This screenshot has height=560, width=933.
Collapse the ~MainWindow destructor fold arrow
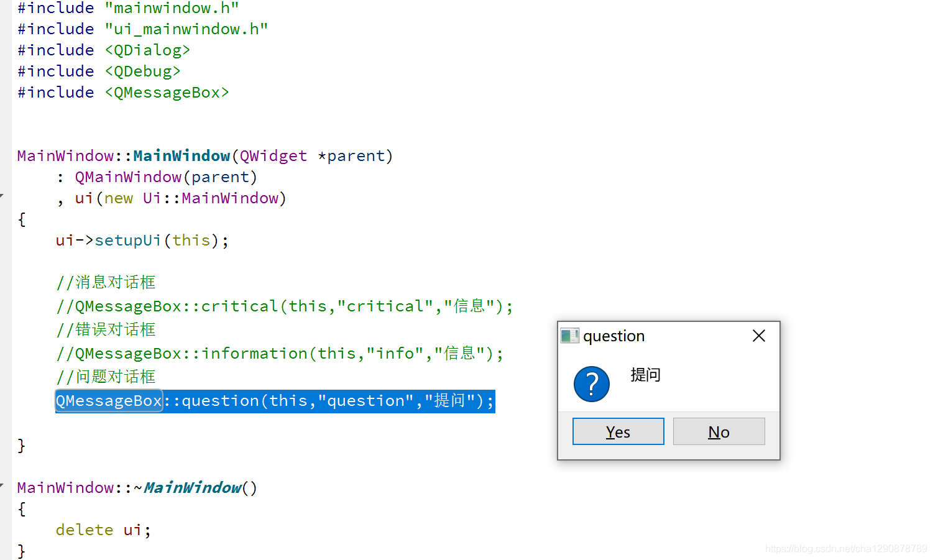(x=2, y=484)
